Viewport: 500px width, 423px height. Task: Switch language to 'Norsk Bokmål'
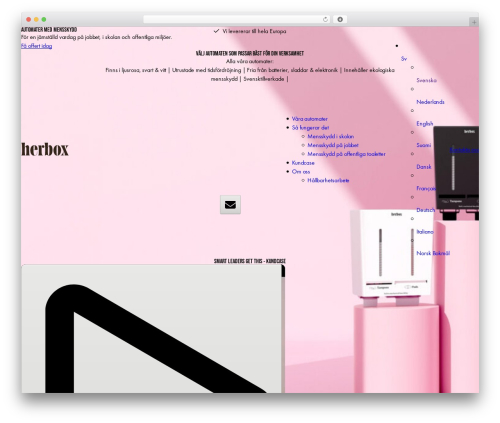click(433, 253)
